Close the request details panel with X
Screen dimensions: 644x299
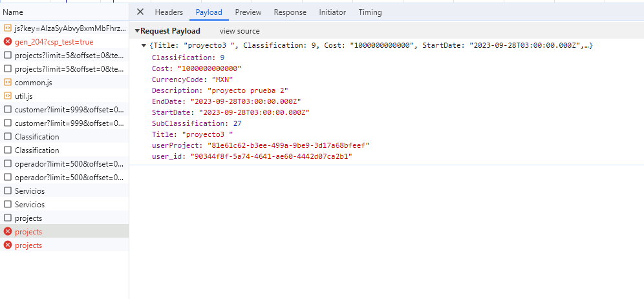(x=140, y=12)
